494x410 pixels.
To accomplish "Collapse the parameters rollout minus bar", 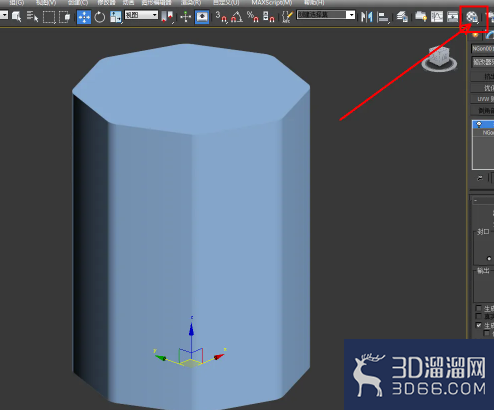I will point(482,200).
